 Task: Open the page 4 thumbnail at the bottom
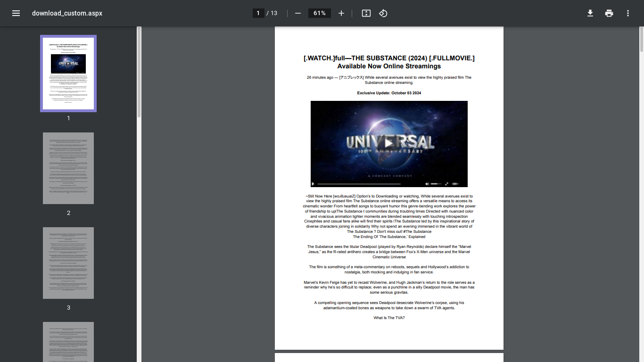(x=68, y=342)
